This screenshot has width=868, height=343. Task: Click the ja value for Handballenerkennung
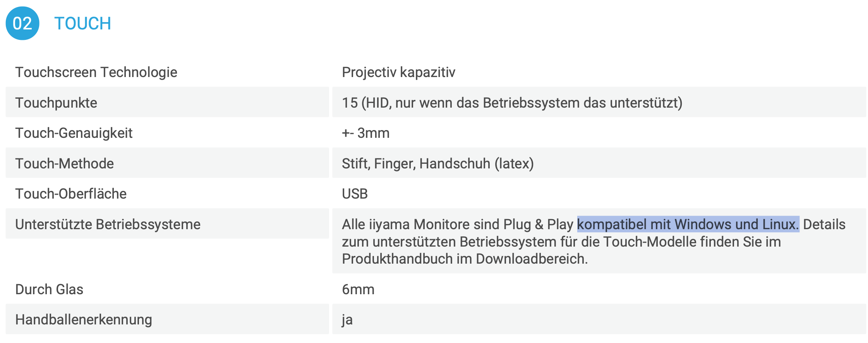pyautogui.click(x=347, y=320)
